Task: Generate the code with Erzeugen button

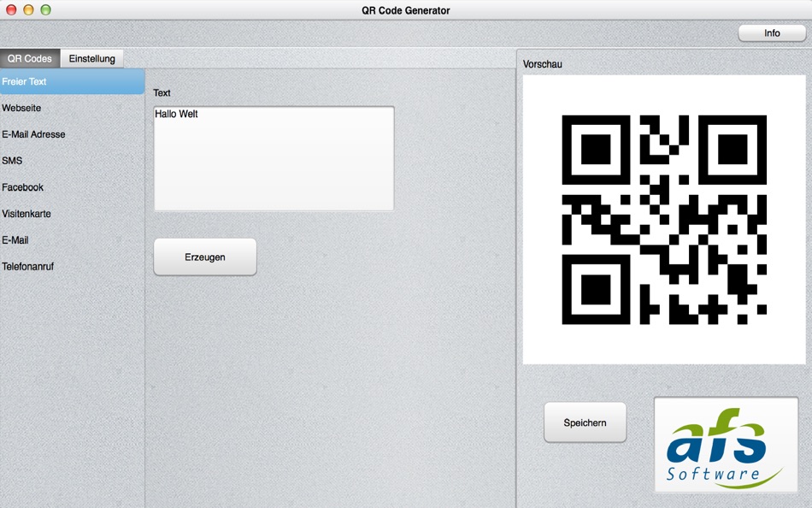Action: pos(205,257)
